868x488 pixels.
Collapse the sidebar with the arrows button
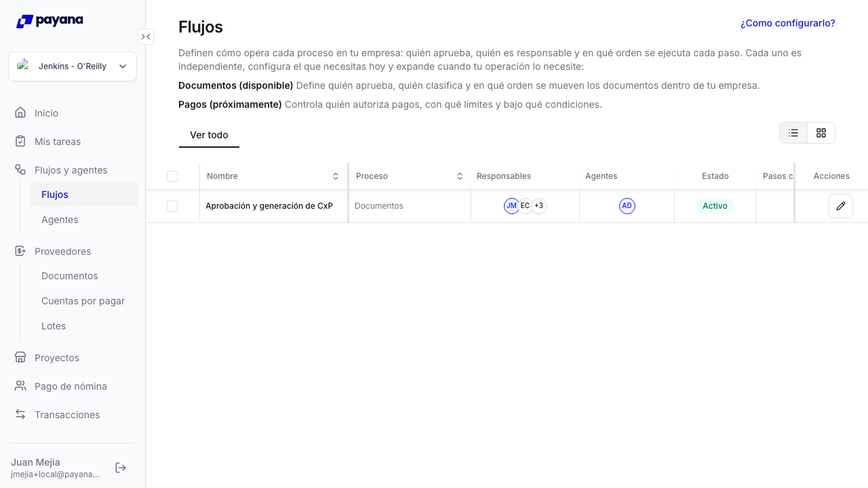point(146,37)
